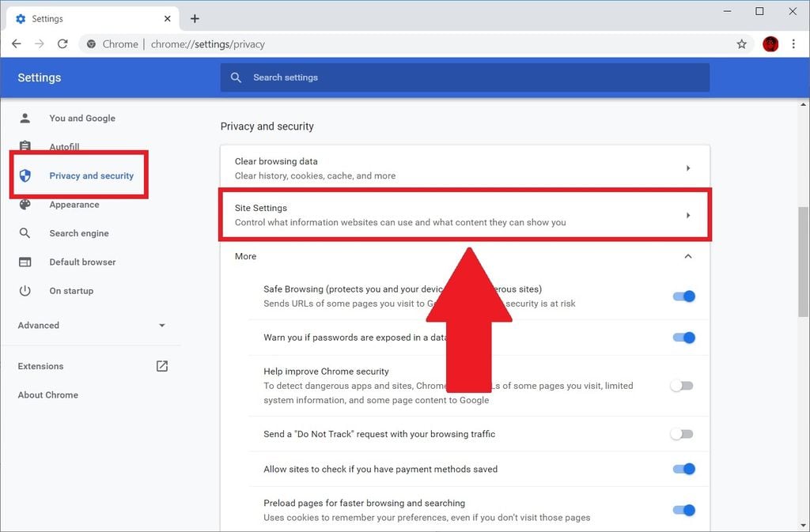This screenshot has height=532, width=810.
Task: Click 'Clear history, cookies, cache, and more' text
Action: tap(315, 176)
